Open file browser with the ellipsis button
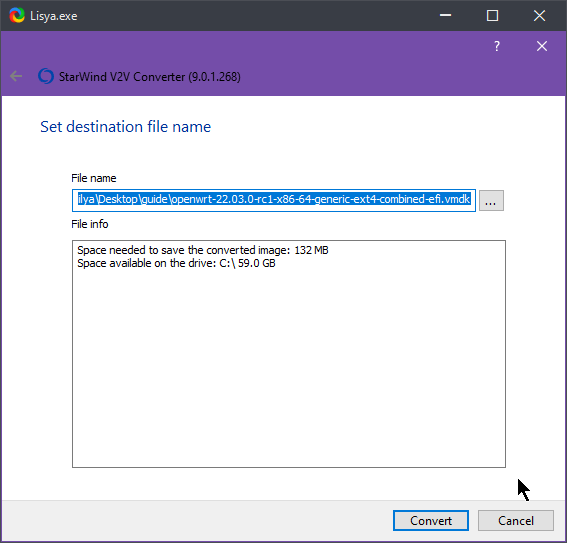The image size is (567, 543). click(491, 200)
